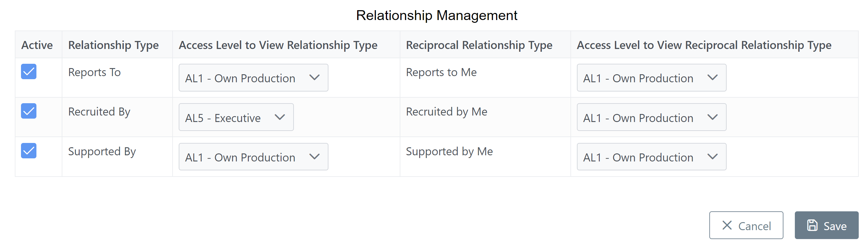Click the Relationship Type column header

click(113, 45)
